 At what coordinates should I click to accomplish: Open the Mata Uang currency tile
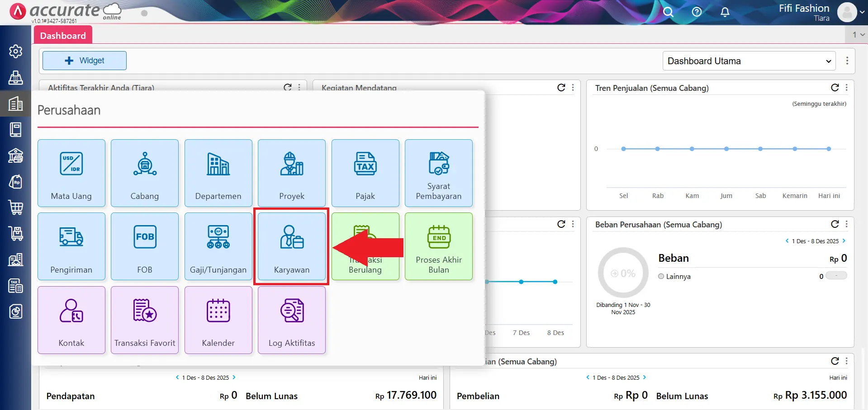(x=71, y=173)
